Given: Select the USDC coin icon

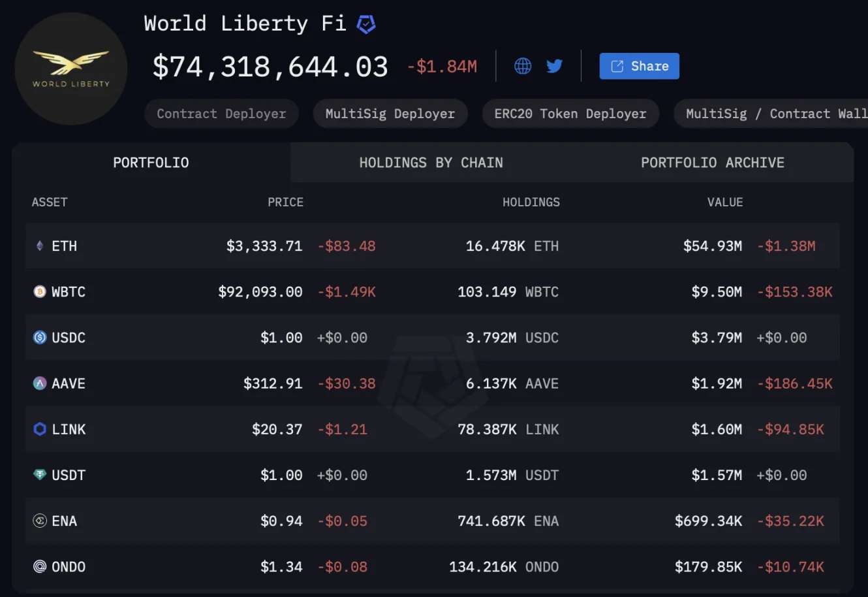Looking at the screenshot, I should click(x=40, y=338).
